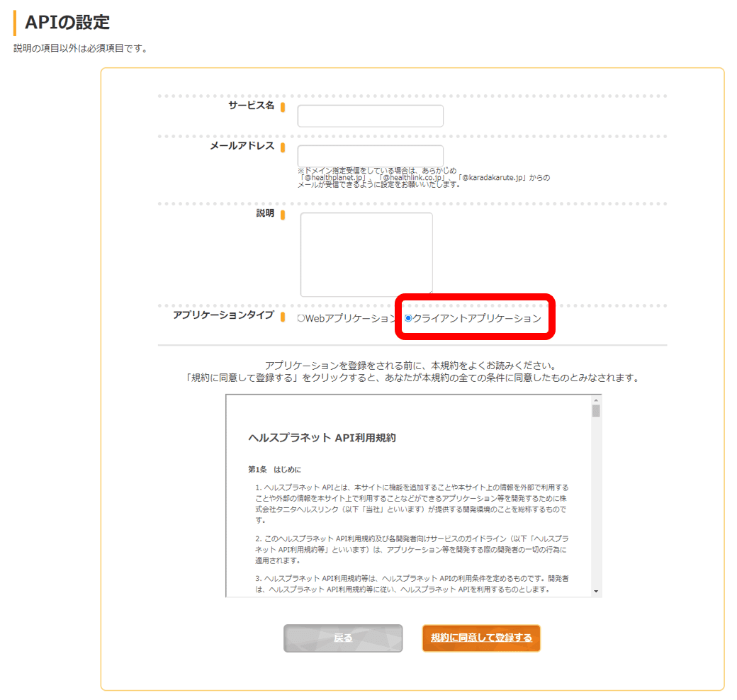Click the 第1条 はじめに text
The height and width of the screenshot is (700, 737).
274,469
